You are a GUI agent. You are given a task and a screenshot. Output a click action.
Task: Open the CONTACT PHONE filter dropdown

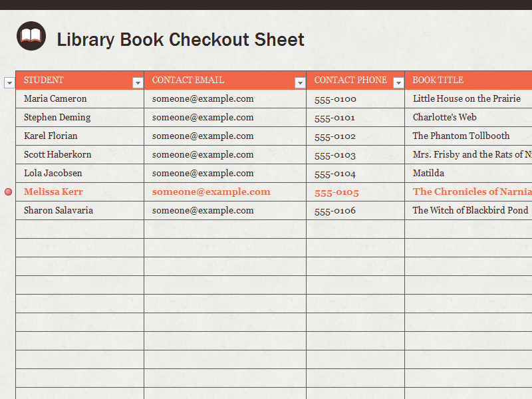pyautogui.click(x=398, y=82)
